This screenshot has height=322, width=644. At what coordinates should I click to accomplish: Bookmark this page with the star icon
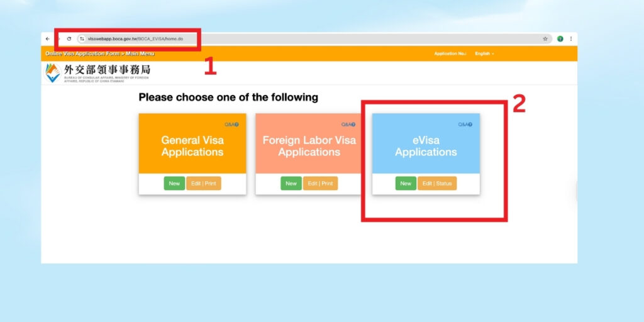point(545,39)
